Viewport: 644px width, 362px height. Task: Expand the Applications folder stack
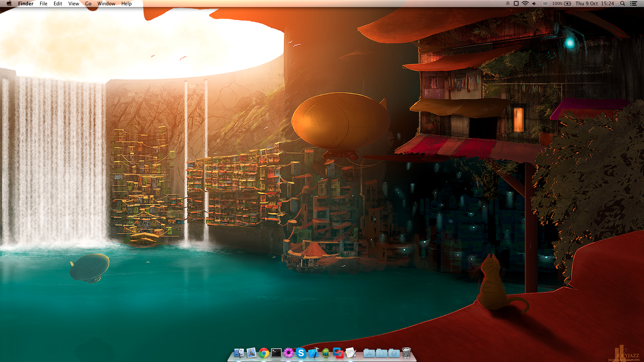[x=369, y=353]
